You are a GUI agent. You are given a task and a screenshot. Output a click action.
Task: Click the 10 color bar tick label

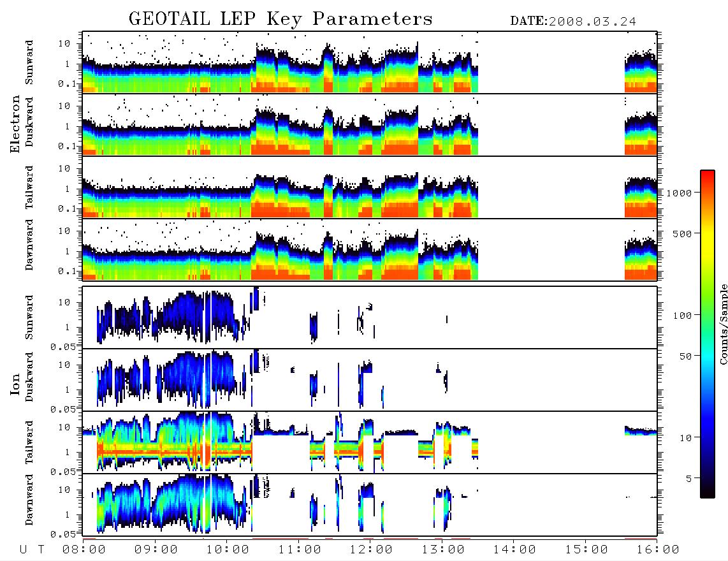(685, 437)
